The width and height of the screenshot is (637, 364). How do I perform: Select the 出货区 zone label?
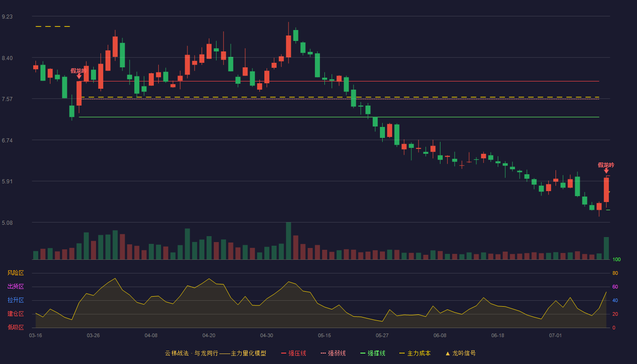tap(15, 287)
